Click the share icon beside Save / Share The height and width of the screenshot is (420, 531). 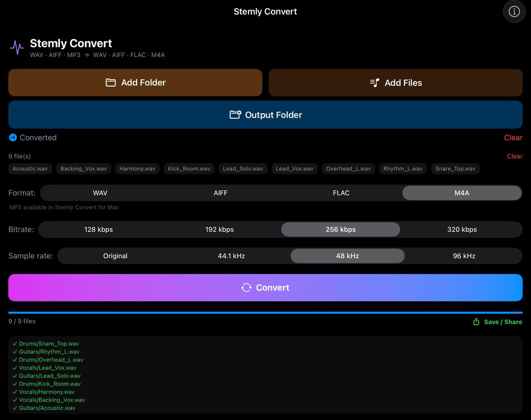tap(476, 322)
